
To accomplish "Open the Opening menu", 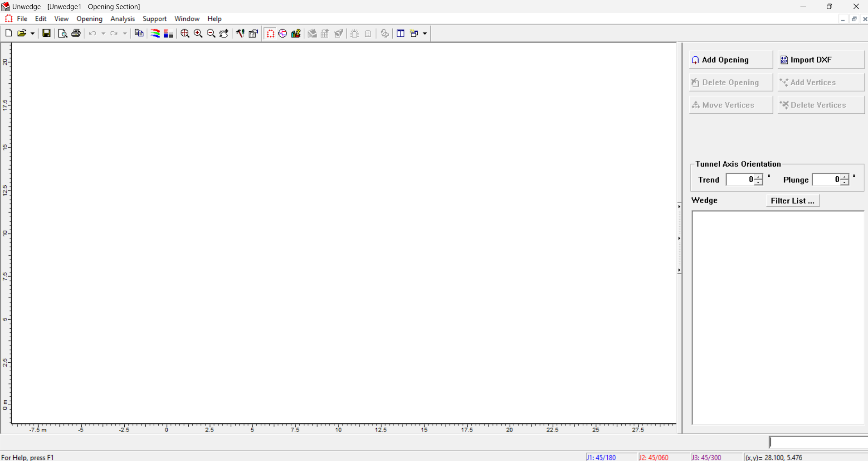I will [x=89, y=19].
